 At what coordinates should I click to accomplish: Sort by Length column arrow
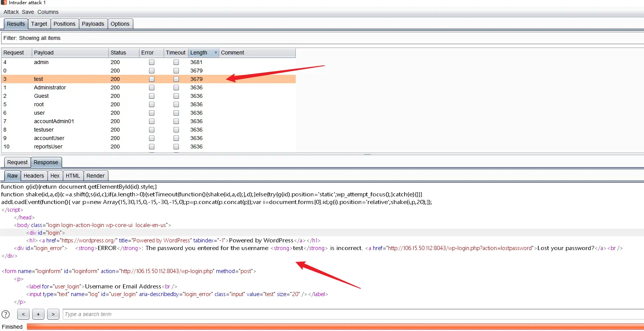point(216,53)
